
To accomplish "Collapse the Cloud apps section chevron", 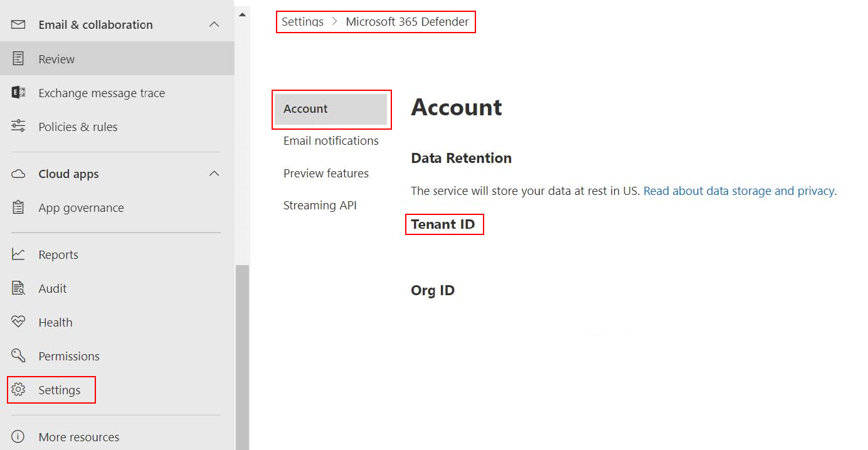I will coord(214,174).
